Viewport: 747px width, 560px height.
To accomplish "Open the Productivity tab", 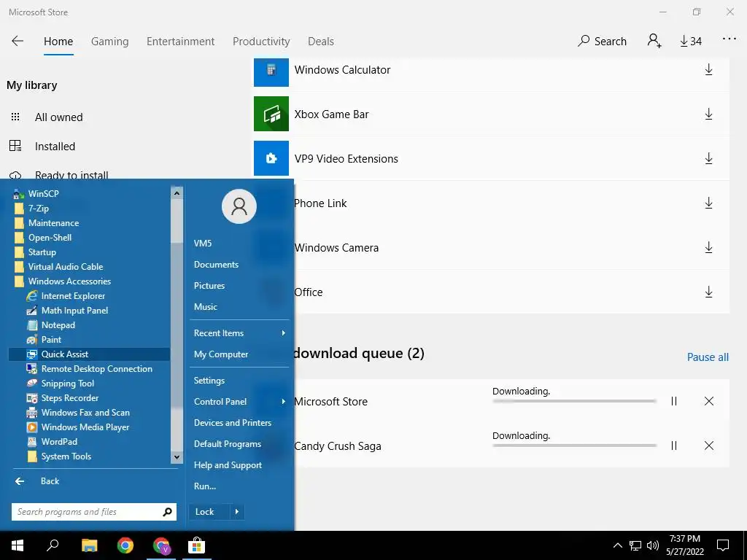I will point(261,42).
